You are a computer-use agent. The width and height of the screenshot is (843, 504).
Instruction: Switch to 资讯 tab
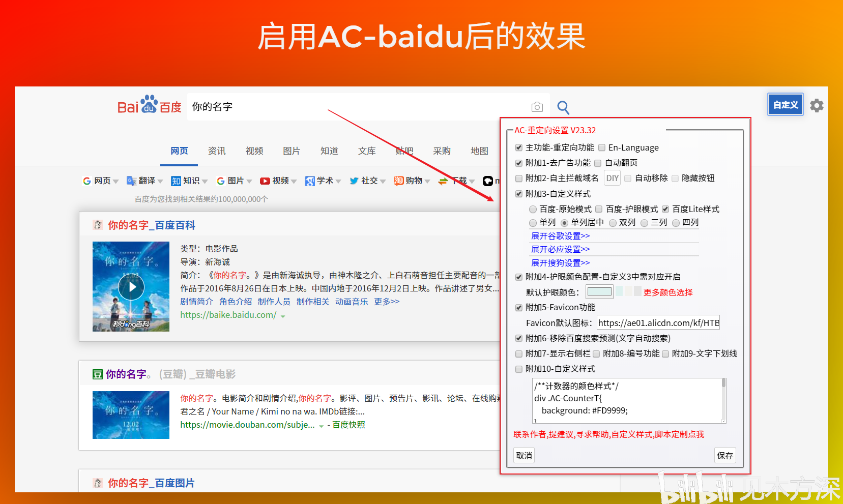click(x=217, y=151)
